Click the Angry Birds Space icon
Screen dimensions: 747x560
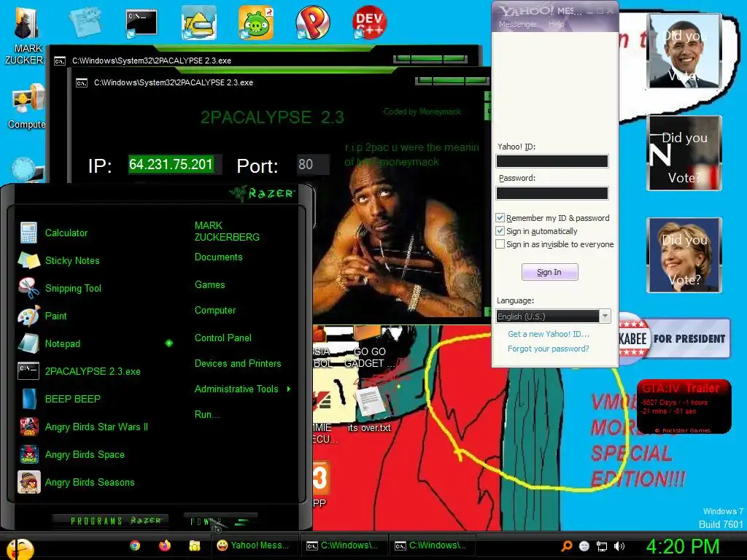[29, 454]
